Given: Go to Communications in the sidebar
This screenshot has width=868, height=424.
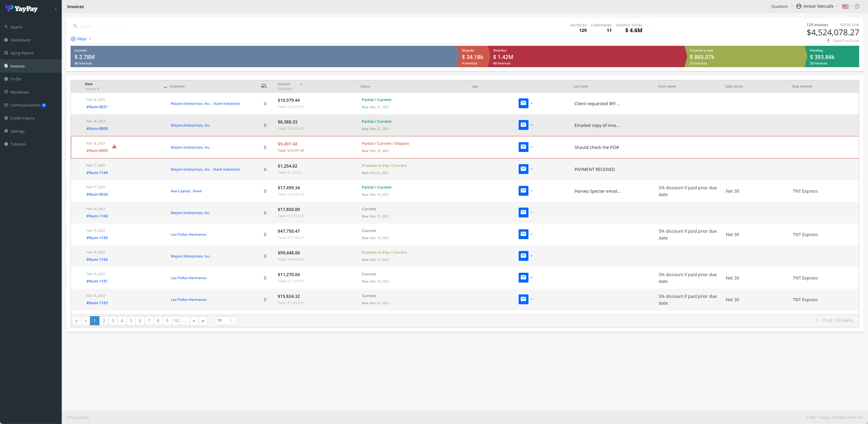Looking at the screenshot, I should tap(25, 105).
